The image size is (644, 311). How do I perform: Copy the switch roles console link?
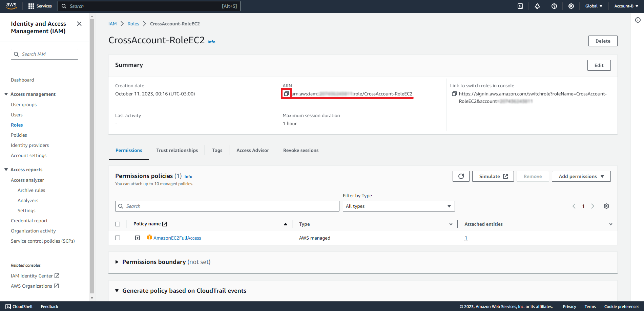click(454, 94)
